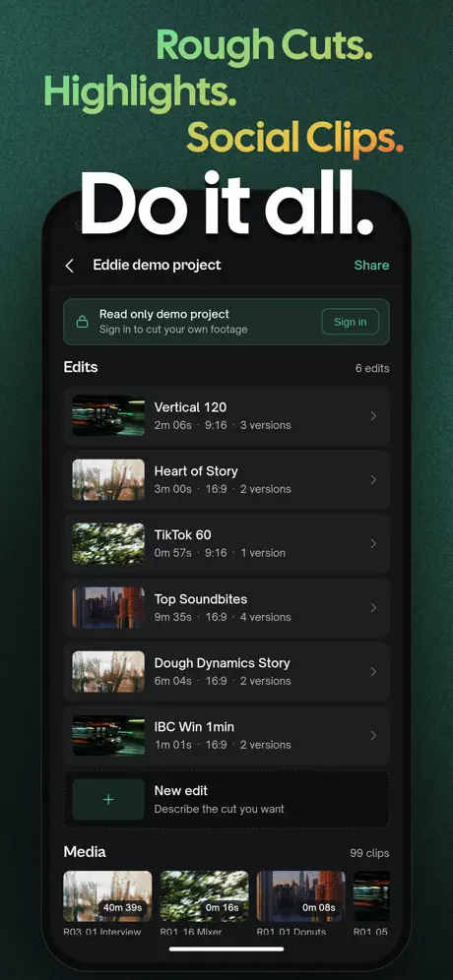Click the Sign in button

tap(351, 322)
